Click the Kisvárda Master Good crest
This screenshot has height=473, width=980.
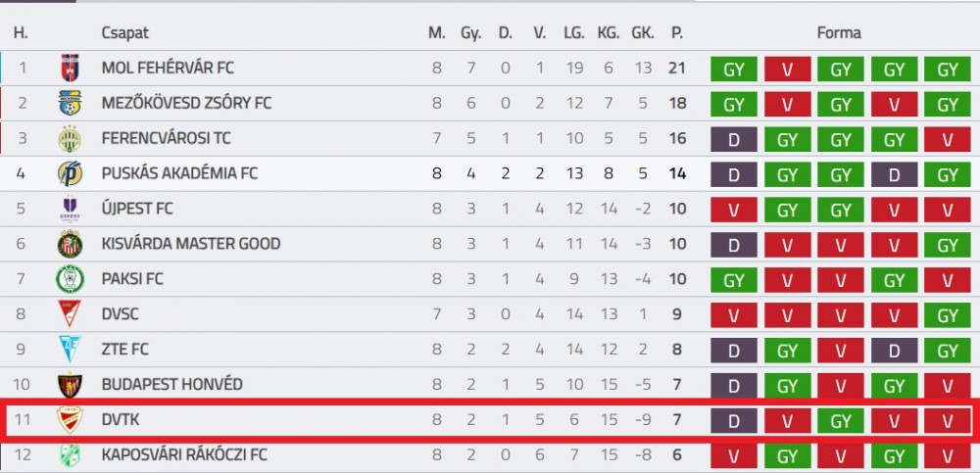(70, 244)
